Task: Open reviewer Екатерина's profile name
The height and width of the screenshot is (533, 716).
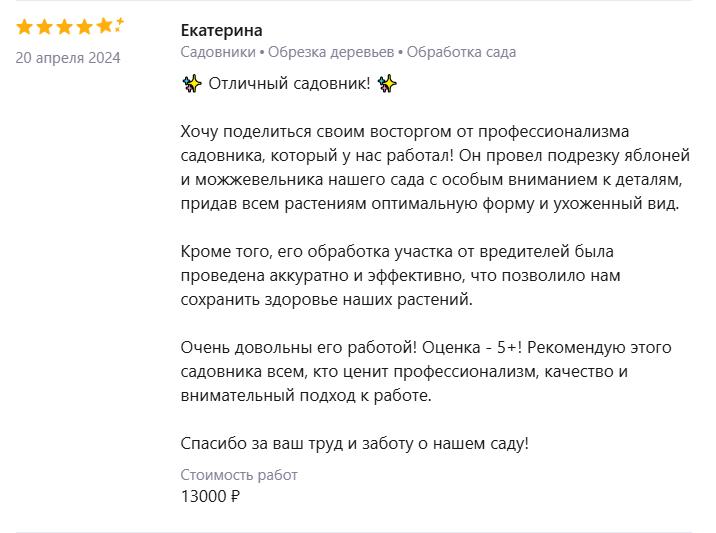Action: (221, 30)
